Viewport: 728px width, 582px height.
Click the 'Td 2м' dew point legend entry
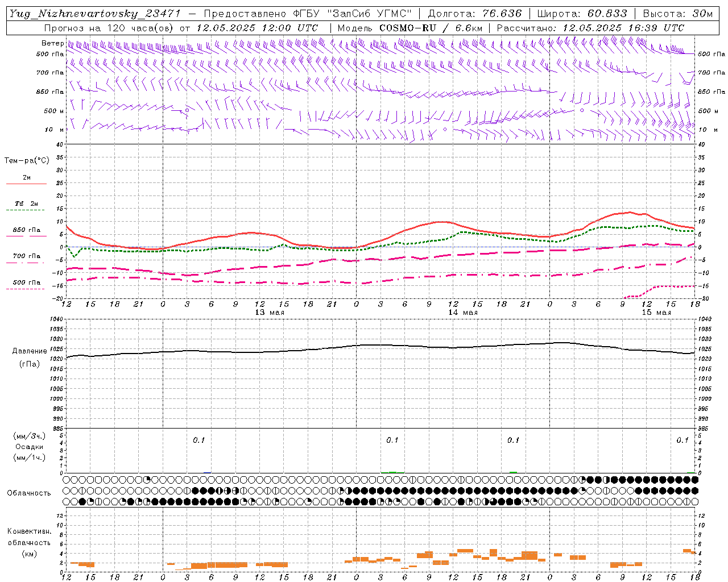[26, 203]
